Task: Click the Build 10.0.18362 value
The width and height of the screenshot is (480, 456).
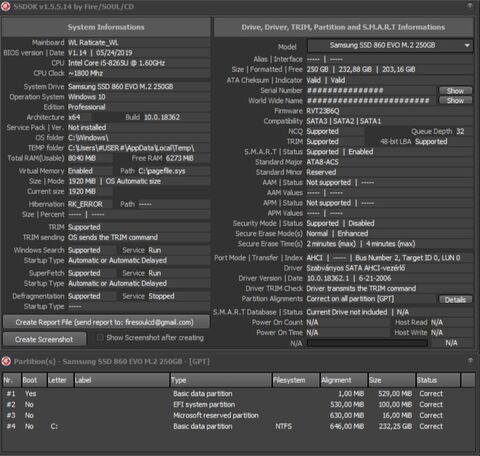Action: (x=162, y=117)
